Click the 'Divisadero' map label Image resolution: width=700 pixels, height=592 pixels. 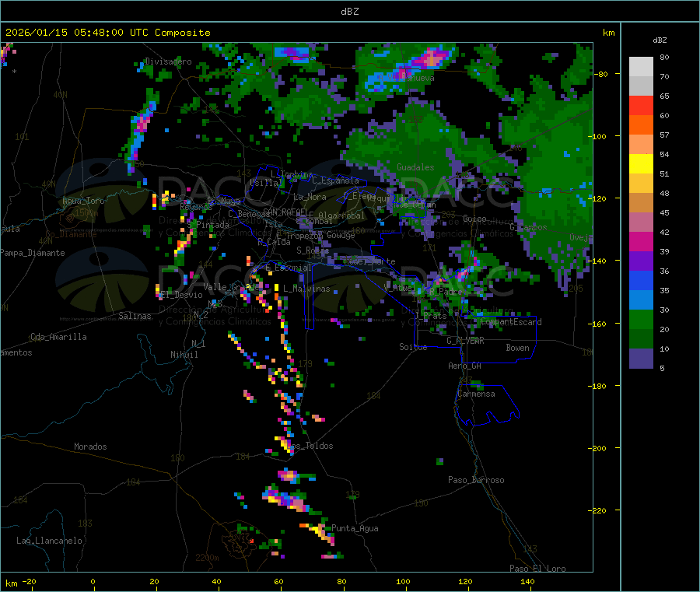pyautogui.click(x=168, y=61)
